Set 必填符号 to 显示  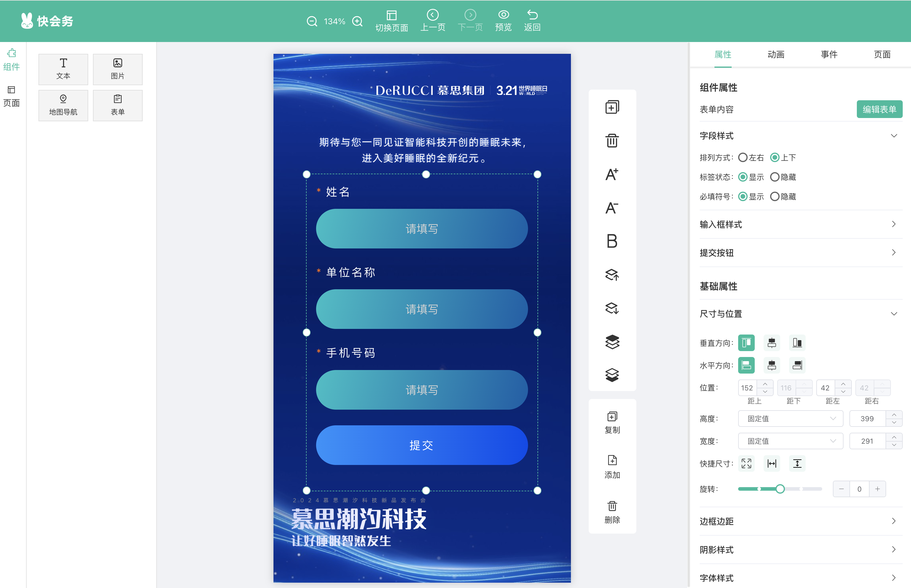(743, 196)
